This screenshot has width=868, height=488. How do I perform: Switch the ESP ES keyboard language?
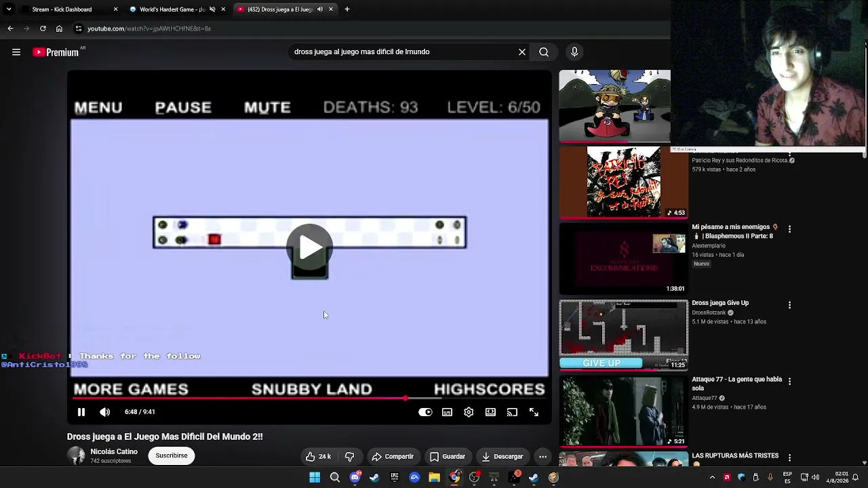[787, 477]
